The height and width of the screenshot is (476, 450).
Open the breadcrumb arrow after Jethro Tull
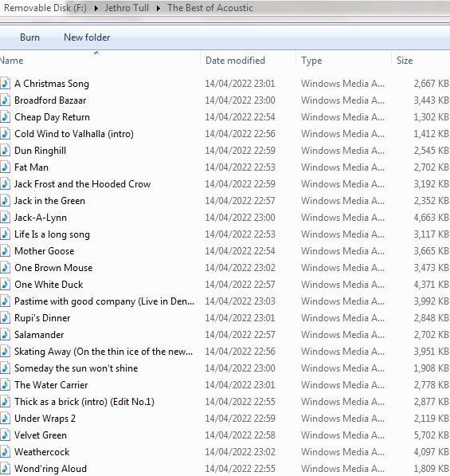click(x=158, y=8)
